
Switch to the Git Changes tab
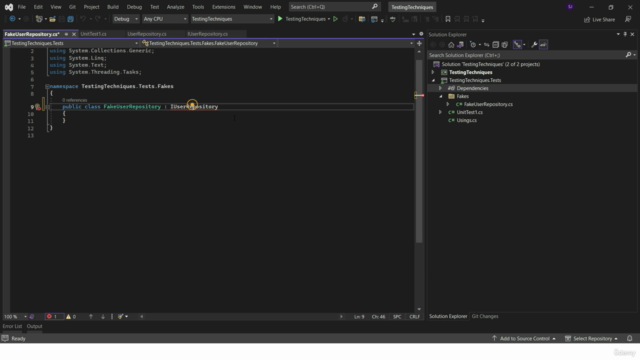(485, 316)
